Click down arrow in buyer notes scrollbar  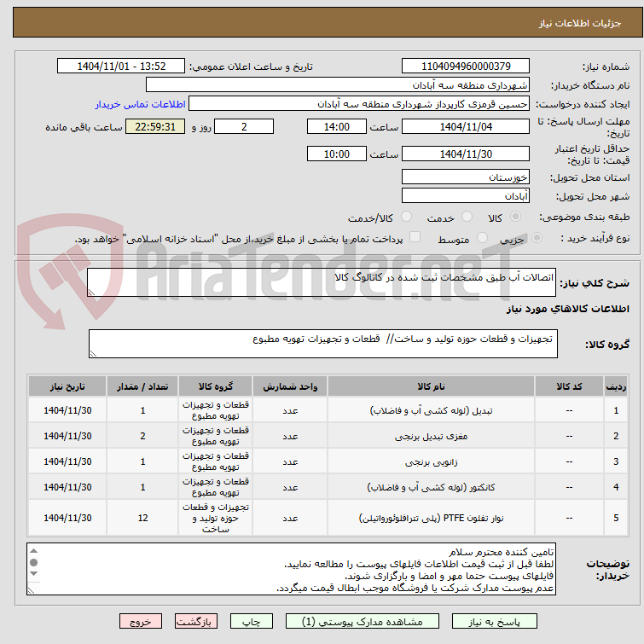(33, 573)
